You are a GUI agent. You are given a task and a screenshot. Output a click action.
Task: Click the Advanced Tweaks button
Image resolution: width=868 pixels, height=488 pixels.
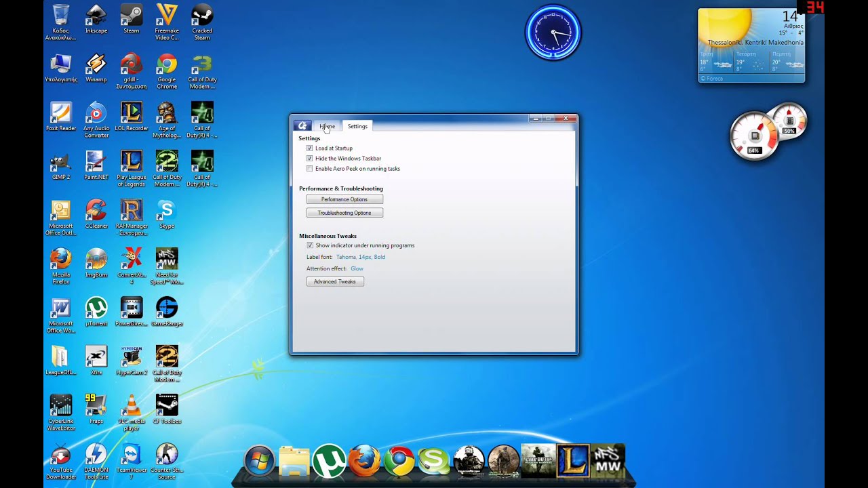click(x=335, y=282)
